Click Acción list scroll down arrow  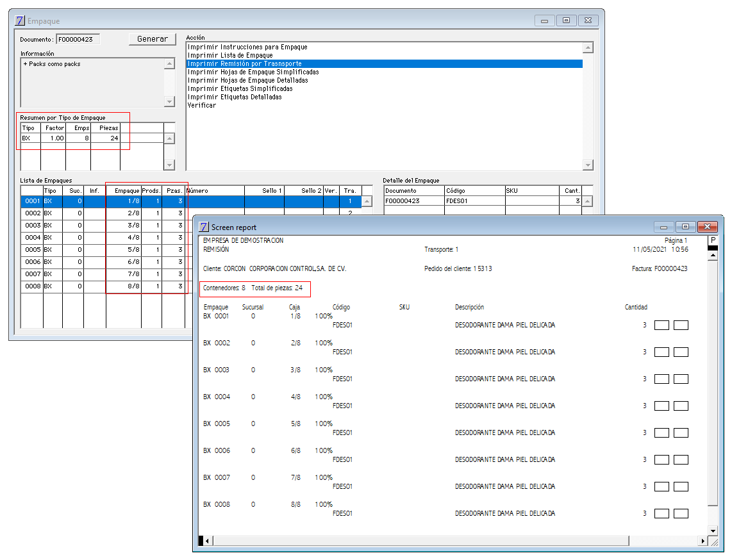(x=588, y=165)
